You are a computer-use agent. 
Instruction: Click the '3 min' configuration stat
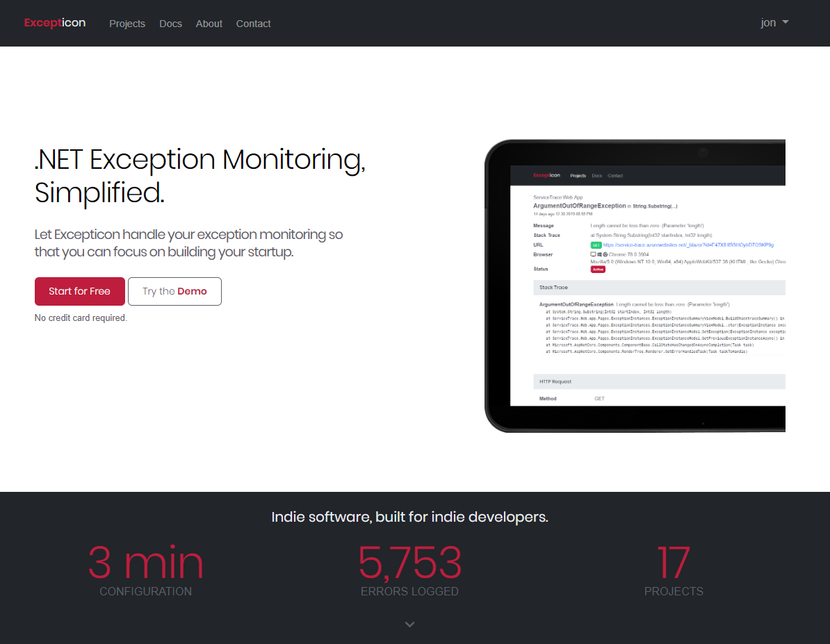pos(145,562)
